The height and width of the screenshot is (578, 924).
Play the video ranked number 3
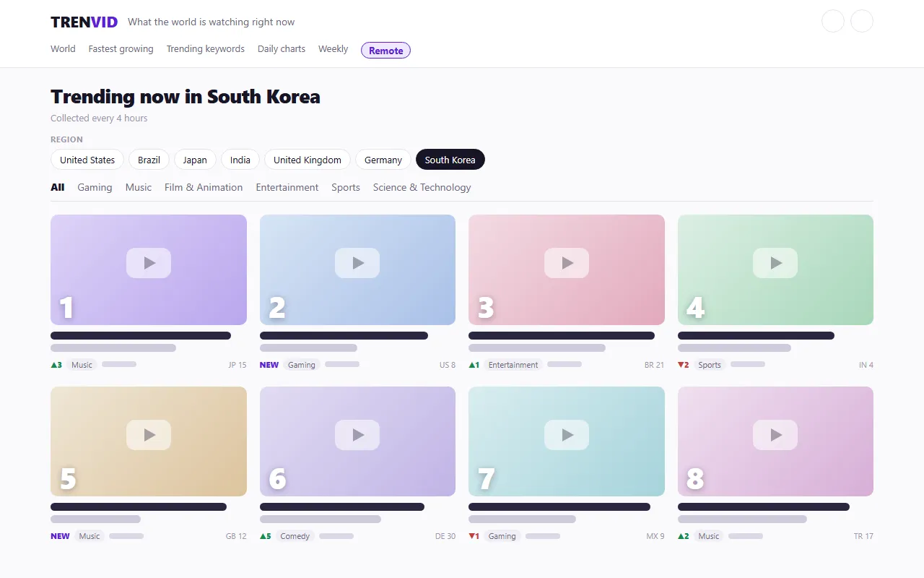567,263
